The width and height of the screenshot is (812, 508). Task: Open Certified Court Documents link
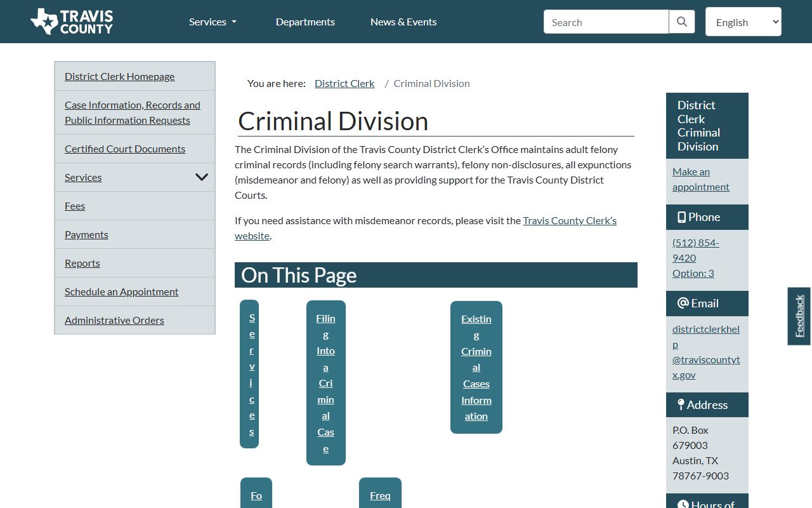(125, 149)
